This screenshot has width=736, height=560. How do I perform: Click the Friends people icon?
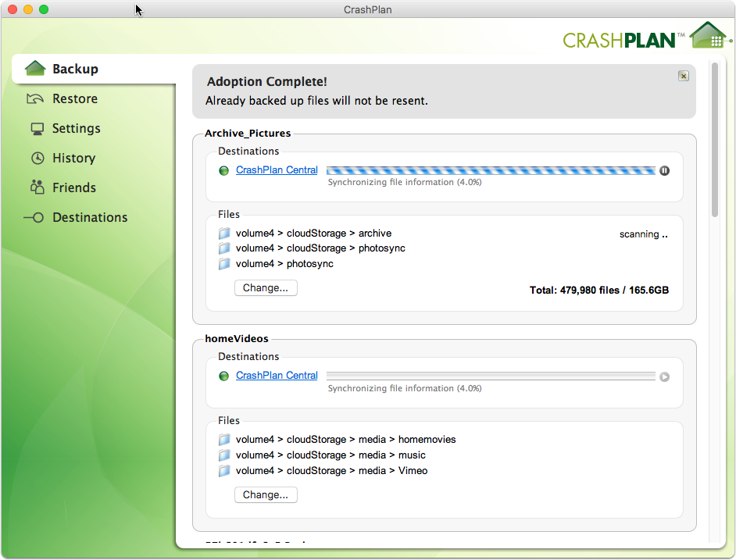tap(37, 187)
